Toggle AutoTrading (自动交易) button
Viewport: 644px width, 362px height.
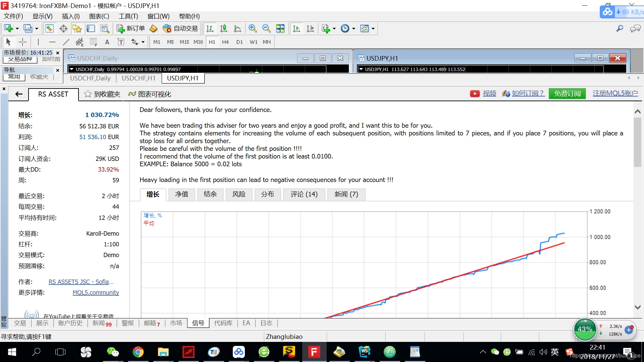pyautogui.click(x=180, y=28)
